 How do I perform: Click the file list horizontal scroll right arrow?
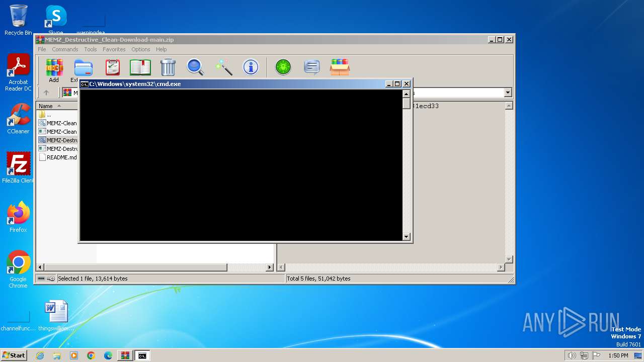270,267
